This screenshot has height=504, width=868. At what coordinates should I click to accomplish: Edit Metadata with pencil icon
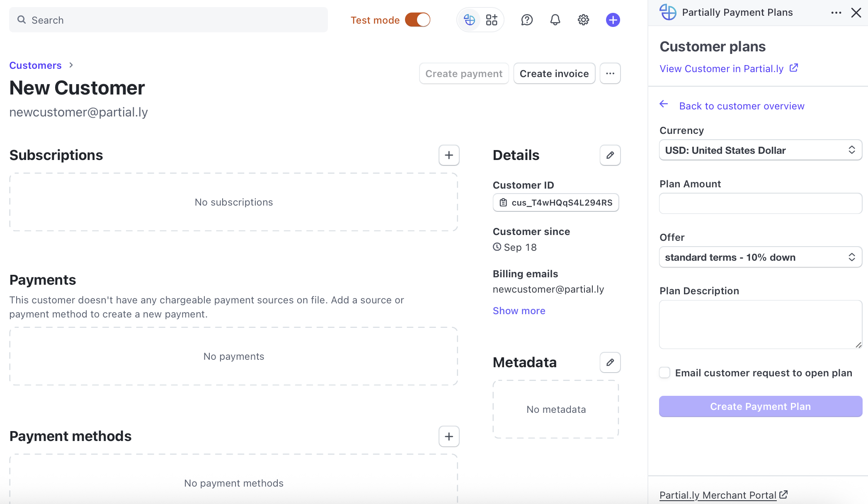tap(610, 363)
